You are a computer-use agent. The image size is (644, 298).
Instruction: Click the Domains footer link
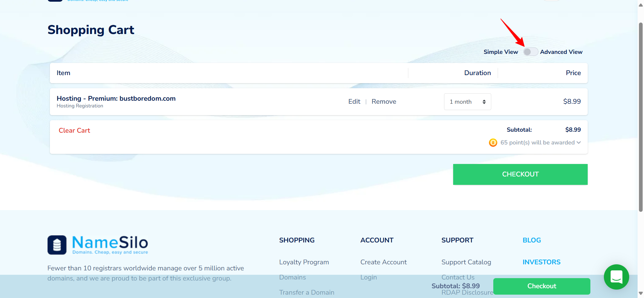[x=292, y=277]
